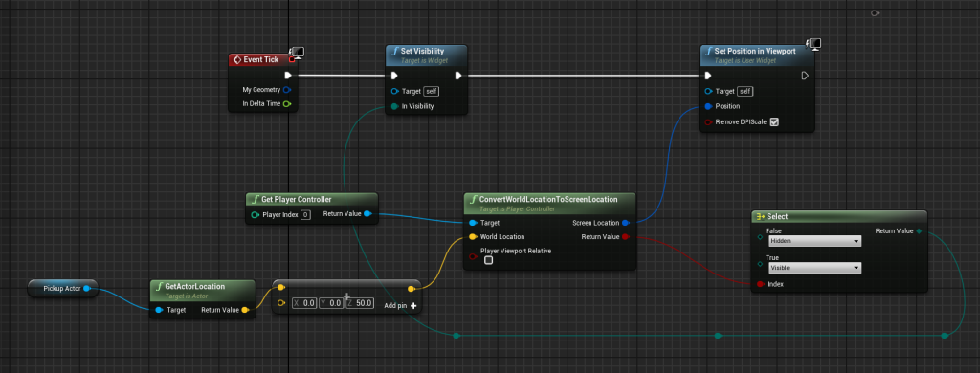
Task: Click the Position input pin
Action: pos(708,106)
